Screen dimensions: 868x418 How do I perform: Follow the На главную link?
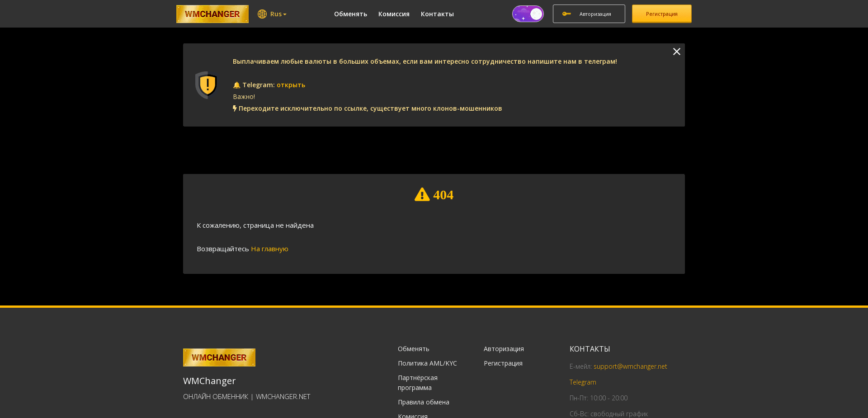[x=269, y=249]
